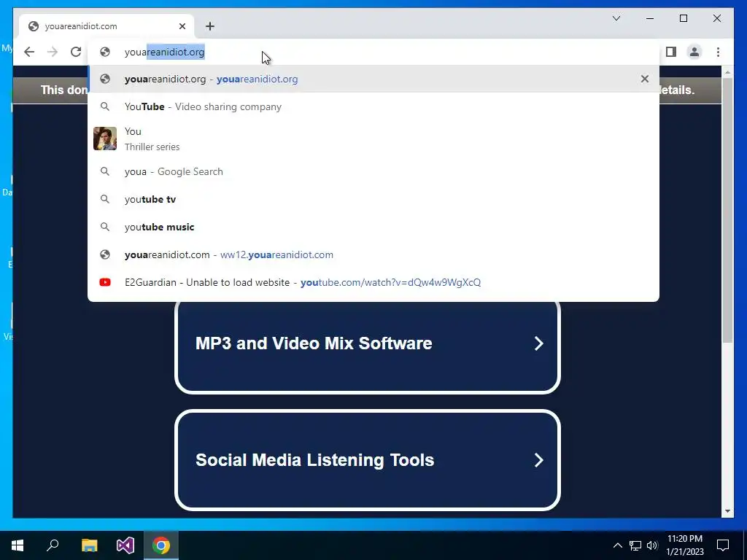Click the chevron on MP3 and Video card
The width and height of the screenshot is (747, 560).
[x=539, y=343]
